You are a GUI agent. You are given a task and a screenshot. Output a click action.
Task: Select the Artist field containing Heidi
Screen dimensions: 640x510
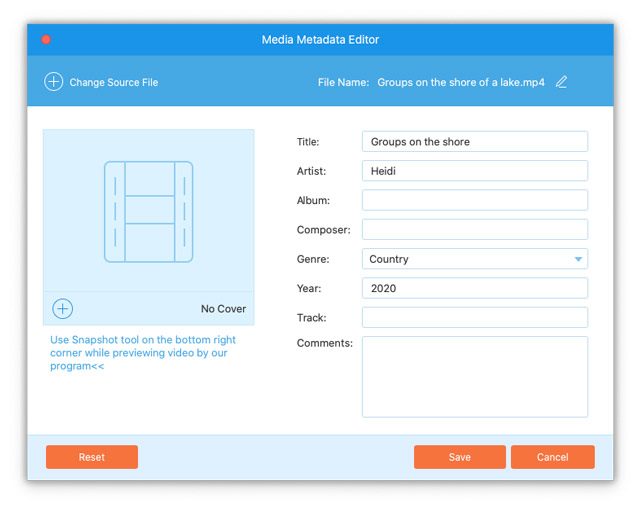(474, 171)
